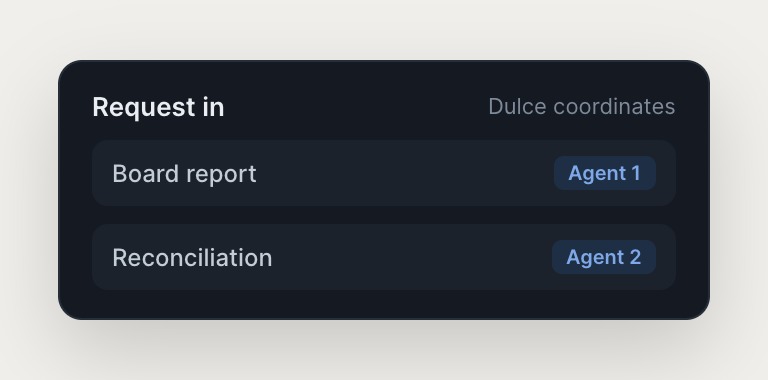Select the "Request in" heading
Image resolution: width=768 pixels, height=380 pixels.
pyautogui.click(x=158, y=107)
